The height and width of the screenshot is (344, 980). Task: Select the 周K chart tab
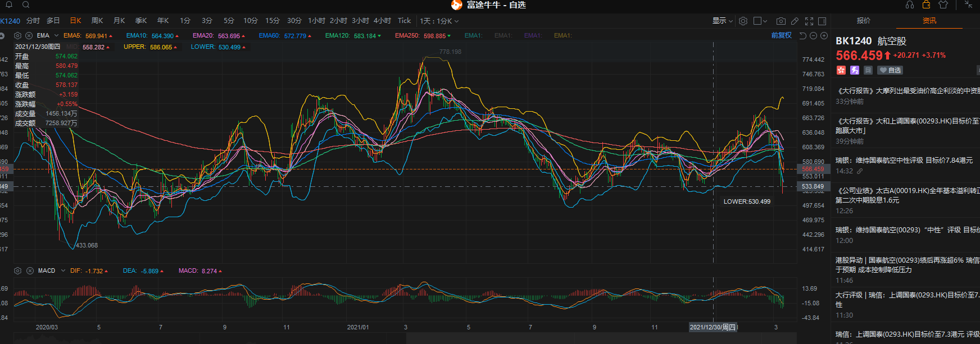[97, 21]
